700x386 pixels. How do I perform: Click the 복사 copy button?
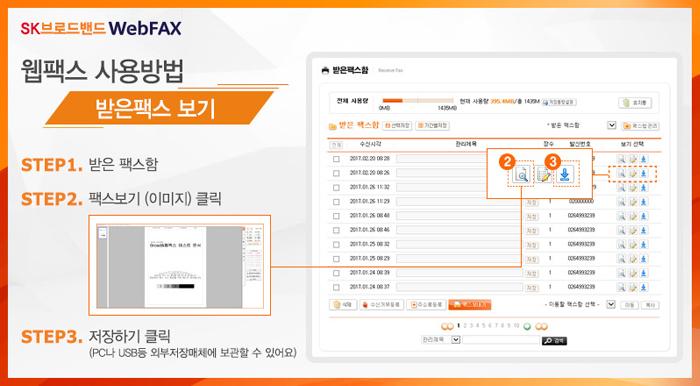(x=650, y=305)
